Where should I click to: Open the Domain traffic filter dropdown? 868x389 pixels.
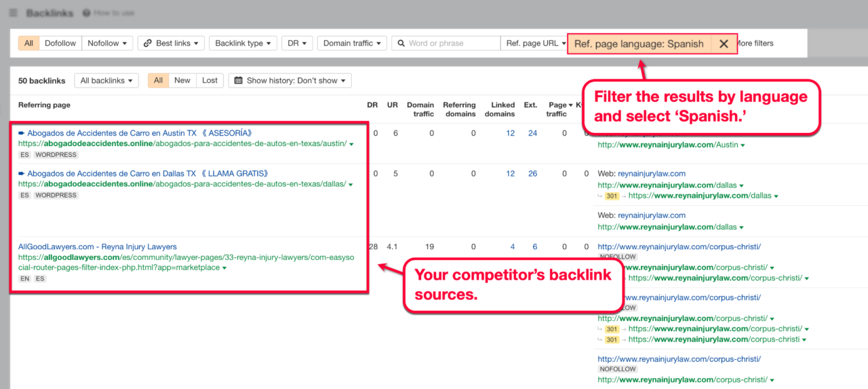352,43
